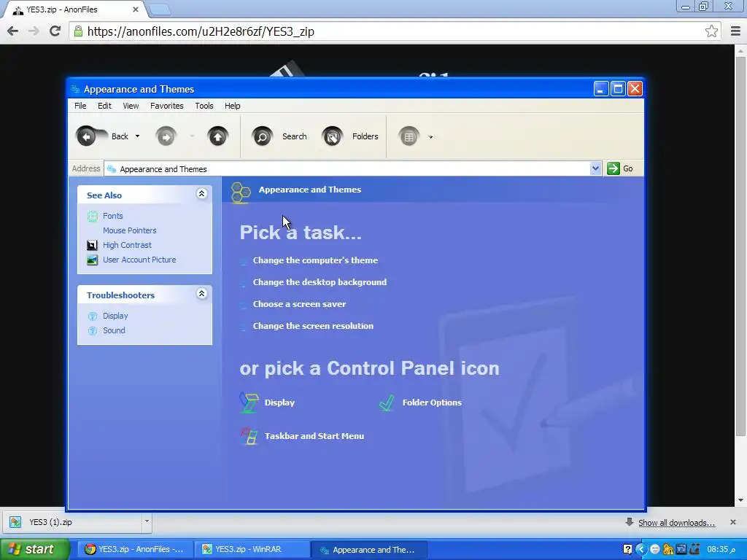747x560 pixels.
Task: Open the Back history dropdown arrow
Action: tap(138, 136)
